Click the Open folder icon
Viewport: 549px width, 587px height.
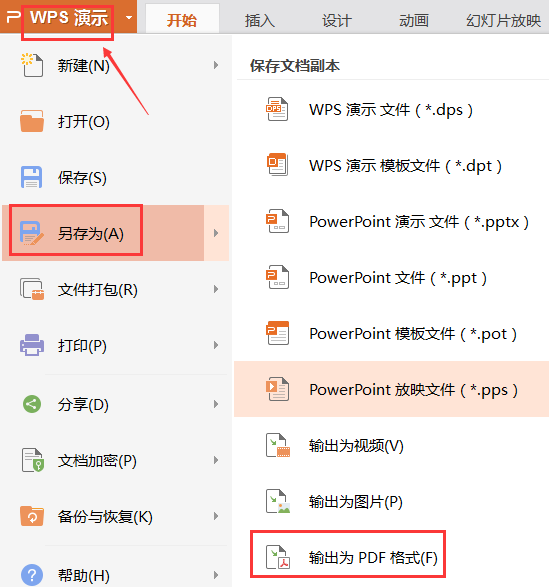click(x=32, y=121)
